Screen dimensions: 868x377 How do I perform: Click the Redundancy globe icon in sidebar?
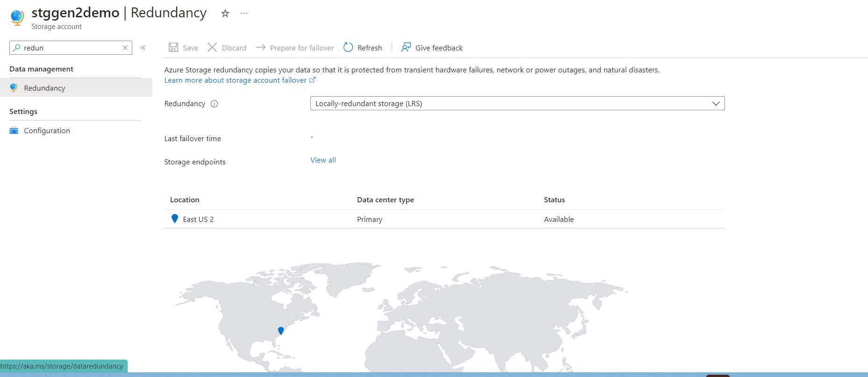point(14,87)
